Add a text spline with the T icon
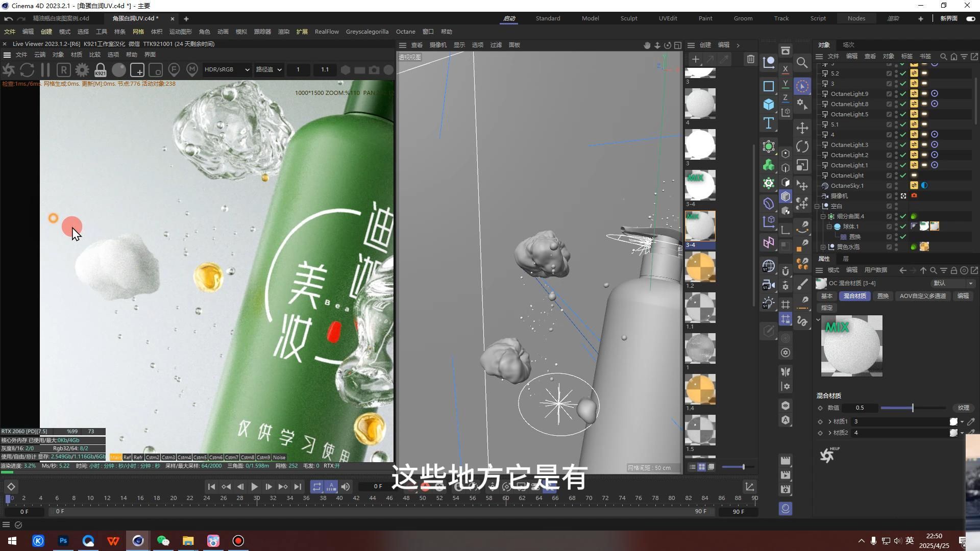Image resolution: width=980 pixels, height=551 pixels. 769,123
